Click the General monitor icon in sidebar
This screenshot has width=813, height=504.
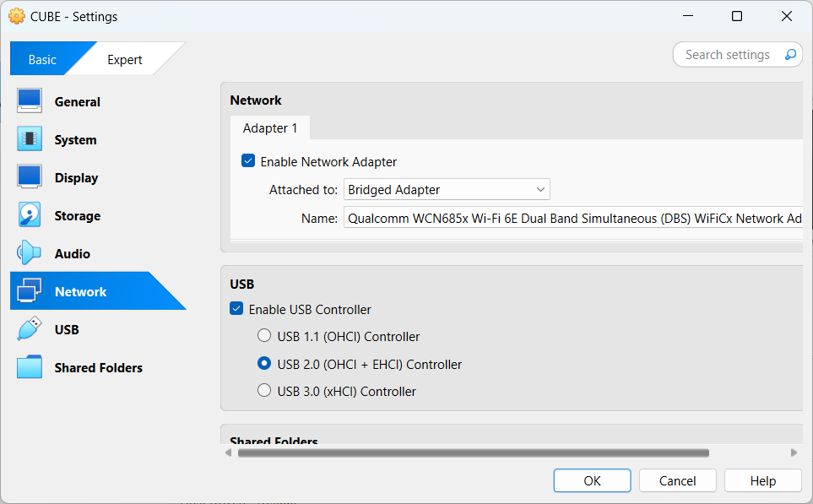(30, 101)
